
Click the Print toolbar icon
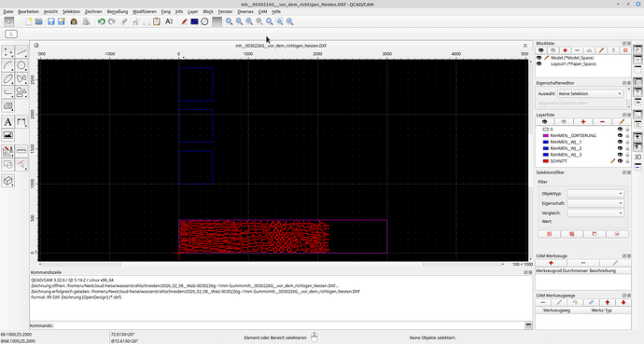[86, 21]
